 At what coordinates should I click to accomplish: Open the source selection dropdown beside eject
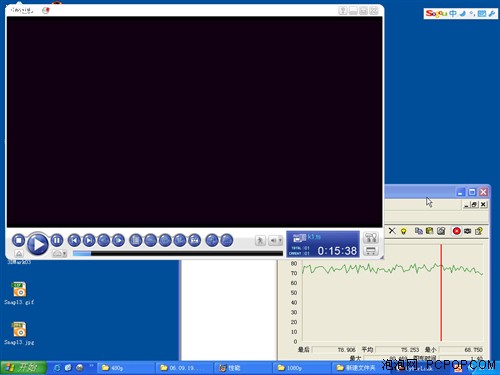59,254
